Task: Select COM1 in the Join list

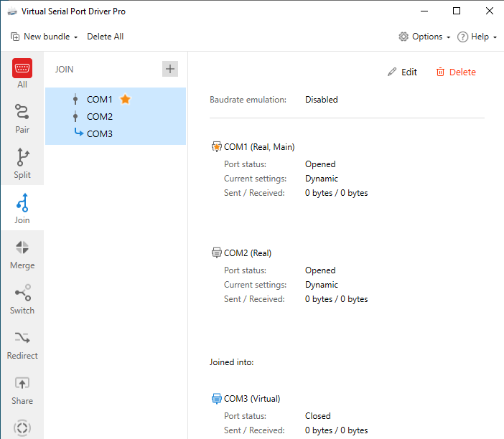Action: pyautogui.click(x=100, y=99)
